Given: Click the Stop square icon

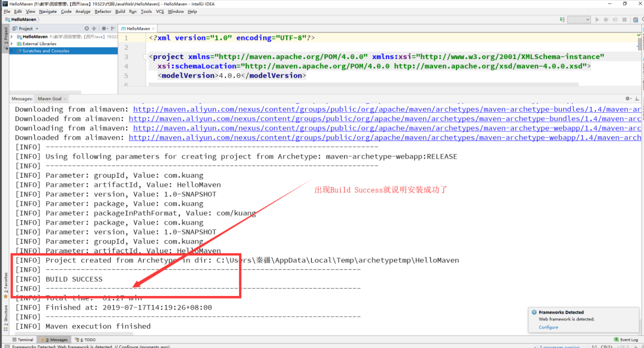Looking at the screenshot, I should tap(625, 19).
